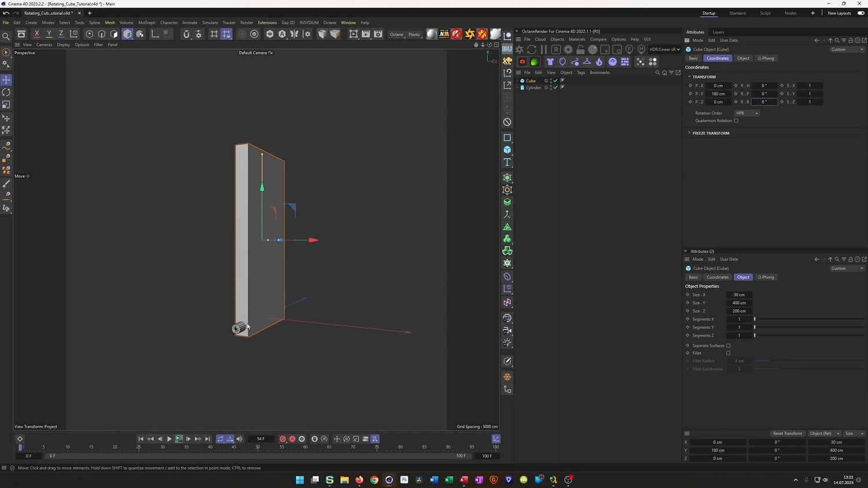868x488 pixels.
Task: Toggle Y axis lock in top toolbar
Action: tap(49, 34)
